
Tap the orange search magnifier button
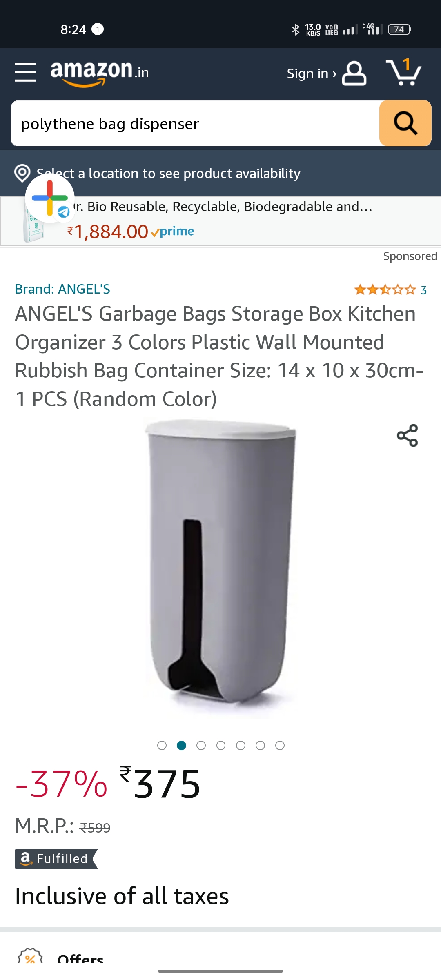405,123
